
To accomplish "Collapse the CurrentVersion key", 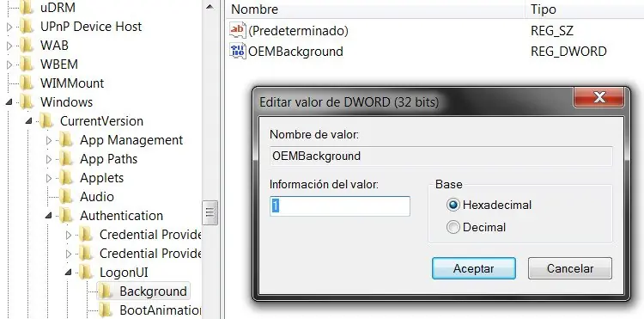I will click(28, 121).
